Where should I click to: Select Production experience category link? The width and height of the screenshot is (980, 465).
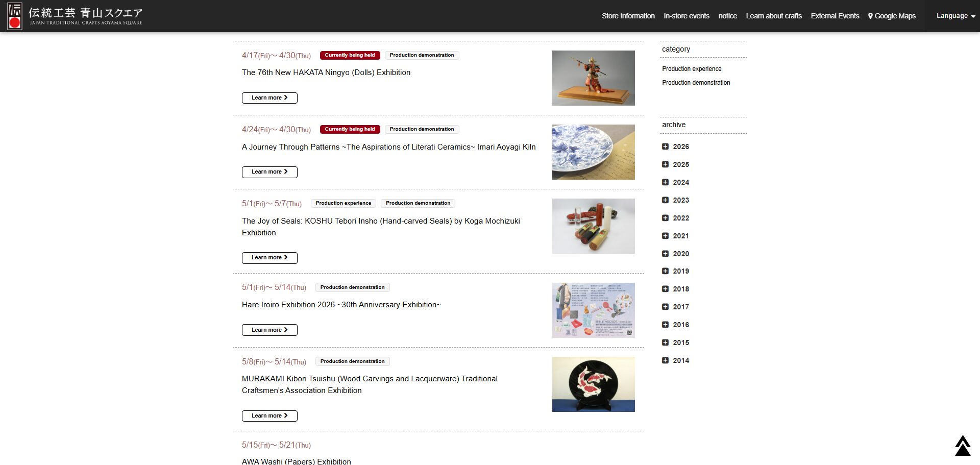[692, 69]
